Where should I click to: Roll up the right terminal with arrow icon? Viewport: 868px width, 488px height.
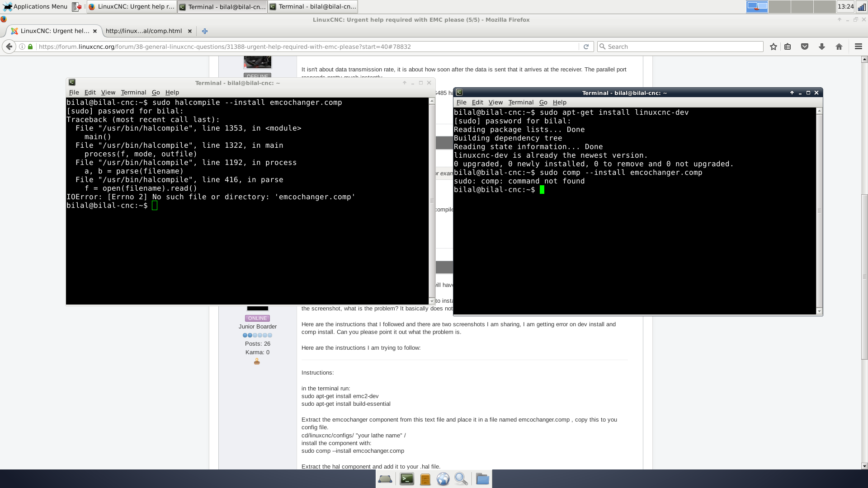[792, 93]
